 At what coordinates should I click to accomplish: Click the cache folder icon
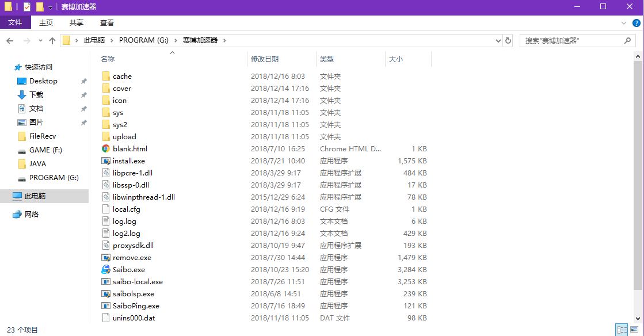pyautogui.click(x=106, y=76)
